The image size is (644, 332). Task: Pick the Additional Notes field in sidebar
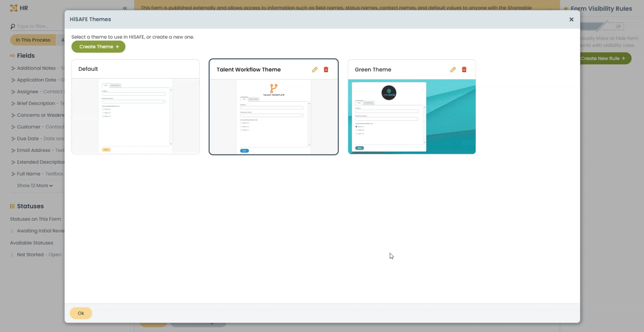38,68
